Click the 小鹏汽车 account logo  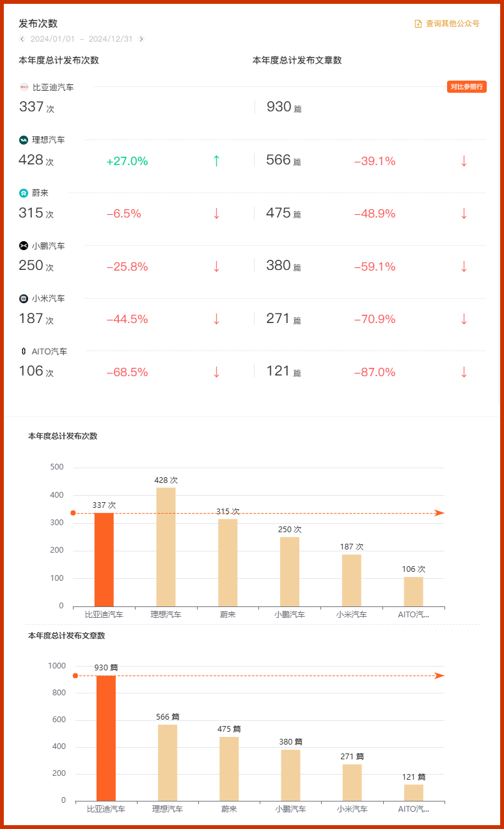(x=24, y=246)
